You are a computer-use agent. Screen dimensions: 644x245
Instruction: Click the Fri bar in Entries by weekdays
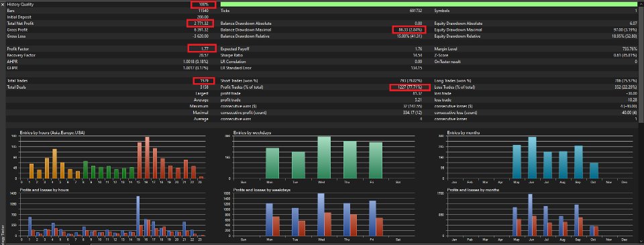(376, 160)
